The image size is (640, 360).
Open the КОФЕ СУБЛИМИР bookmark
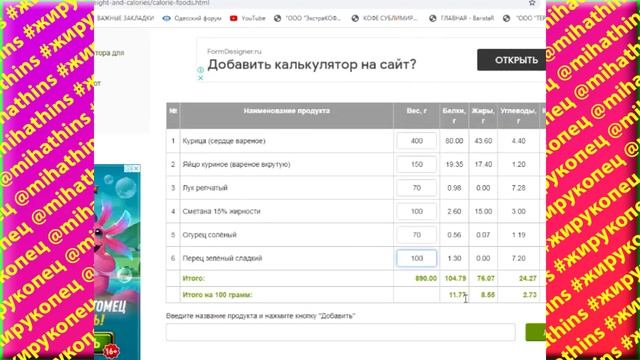click(384, 18)
